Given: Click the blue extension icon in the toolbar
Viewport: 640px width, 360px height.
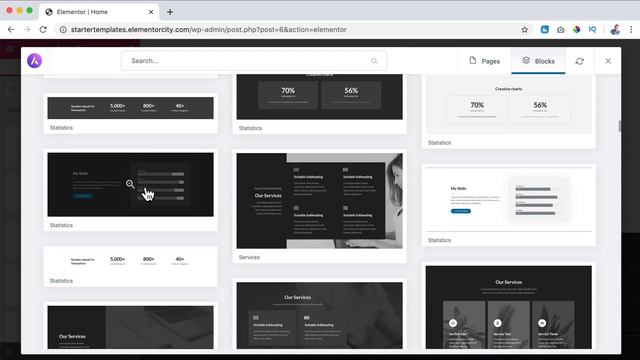Looking at the screenshot, I should tap(544, 29).
